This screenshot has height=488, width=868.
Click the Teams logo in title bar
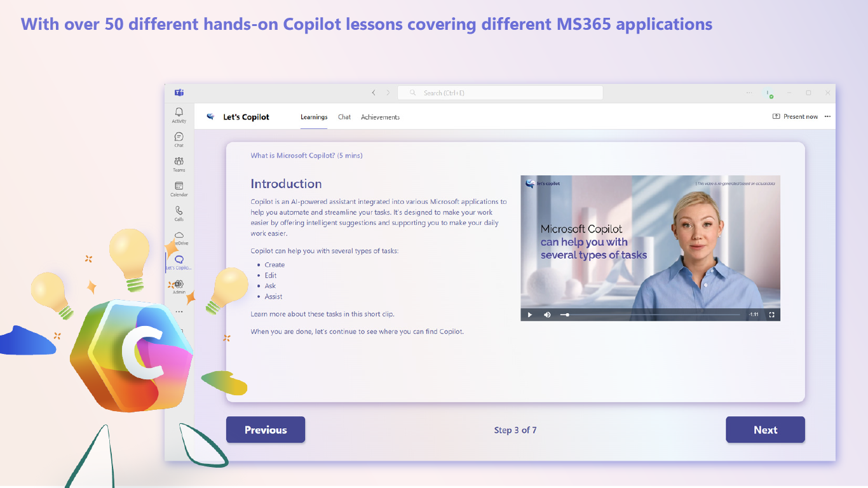[179, 93]
